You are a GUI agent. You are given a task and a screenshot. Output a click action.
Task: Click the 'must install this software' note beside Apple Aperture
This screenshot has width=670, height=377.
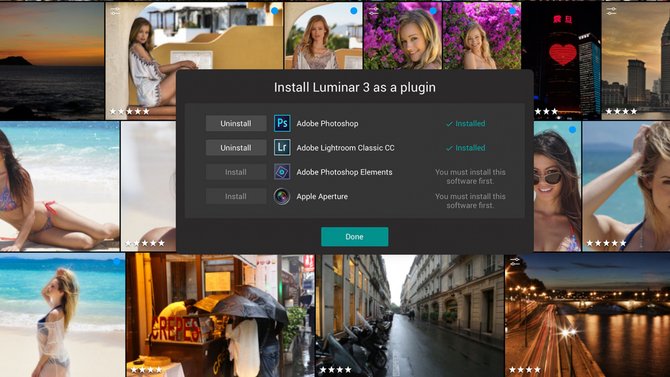pos(470,201)
